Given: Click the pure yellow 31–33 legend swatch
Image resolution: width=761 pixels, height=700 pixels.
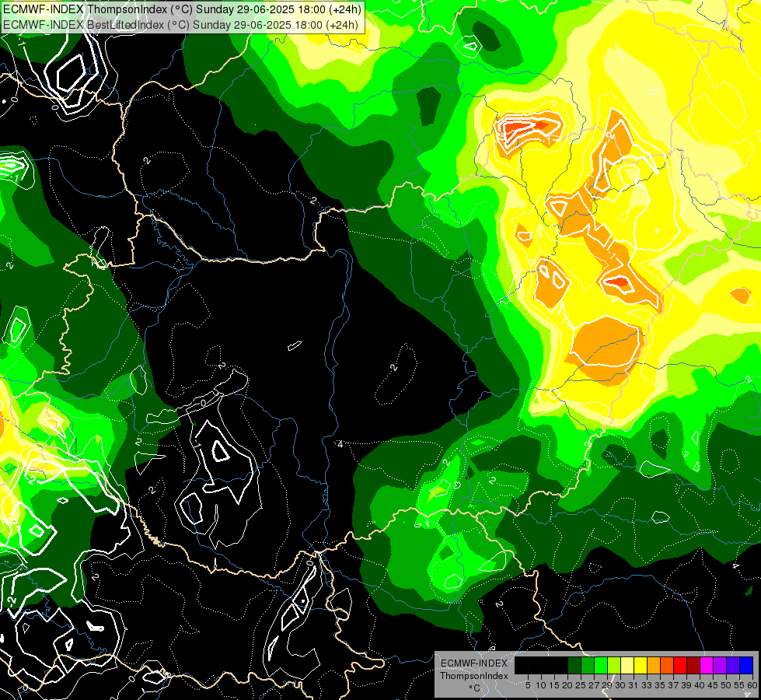Looking at the screenshot, I should tap(641, 665).
